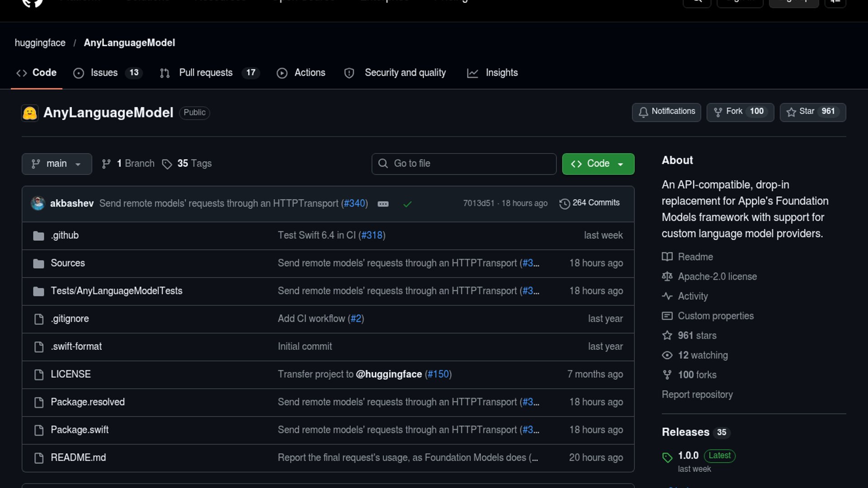Open the README.md file
The width and height of the screenshot is (868, 488).
[78, 458]
